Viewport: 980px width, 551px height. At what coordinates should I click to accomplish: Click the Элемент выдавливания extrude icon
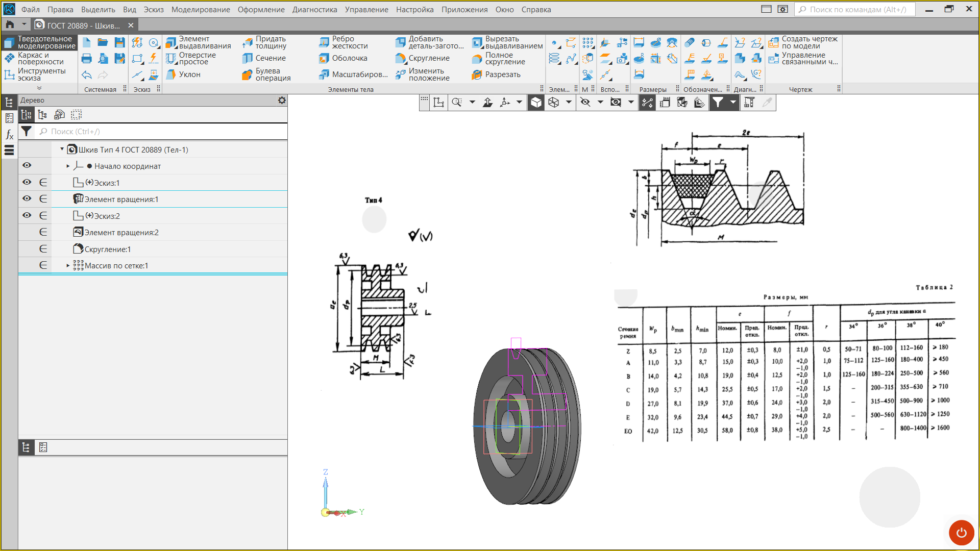[171, 42]
